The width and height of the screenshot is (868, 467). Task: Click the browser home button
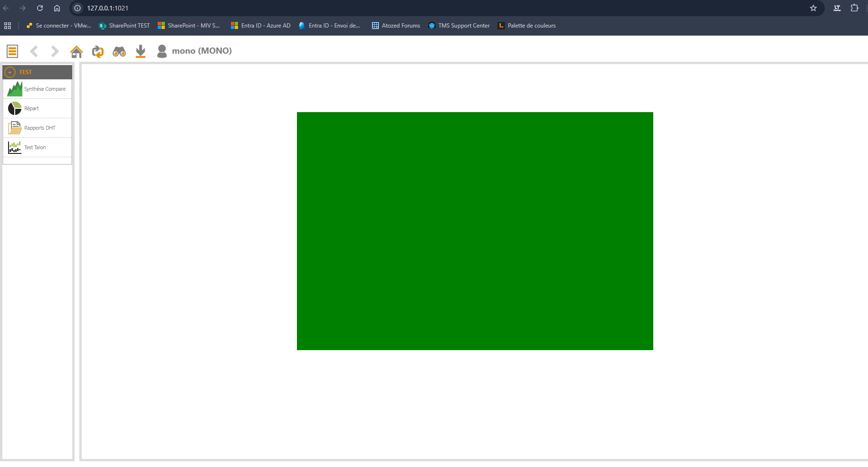tap(57, 8)
